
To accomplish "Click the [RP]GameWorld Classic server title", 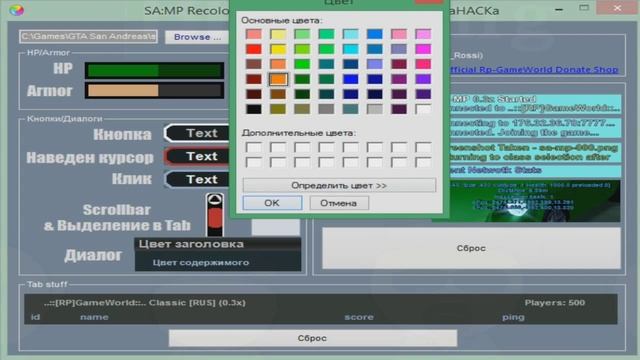I will tap(144, 303).
